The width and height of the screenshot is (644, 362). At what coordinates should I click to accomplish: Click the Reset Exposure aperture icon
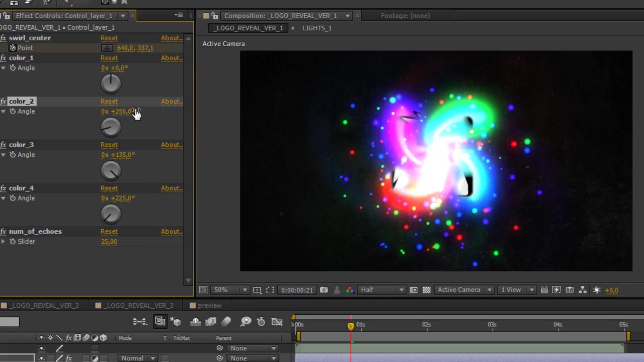(x=597, y=290)
